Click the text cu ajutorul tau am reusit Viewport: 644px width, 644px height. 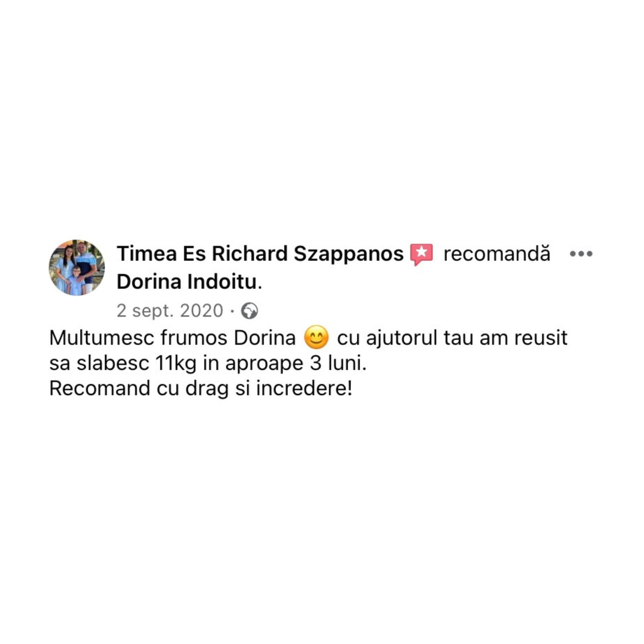click(452, 338)
